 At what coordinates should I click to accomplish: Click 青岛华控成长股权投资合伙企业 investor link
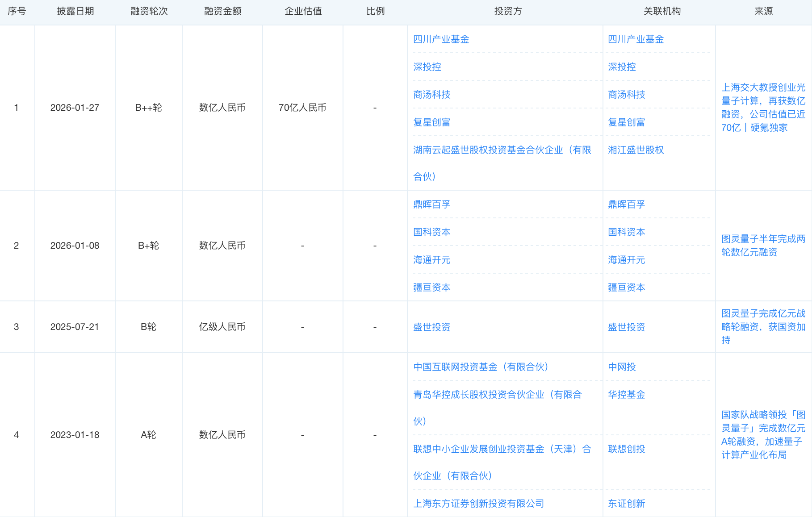click(497, 395)
